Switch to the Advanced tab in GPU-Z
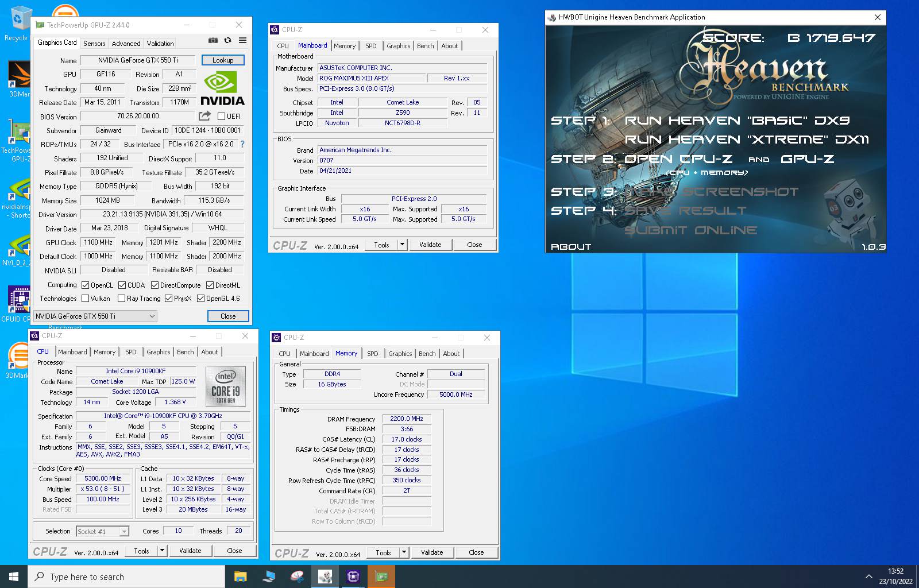Screen dimensions: 919x588 pyautogui.click(x=126, y=44)
